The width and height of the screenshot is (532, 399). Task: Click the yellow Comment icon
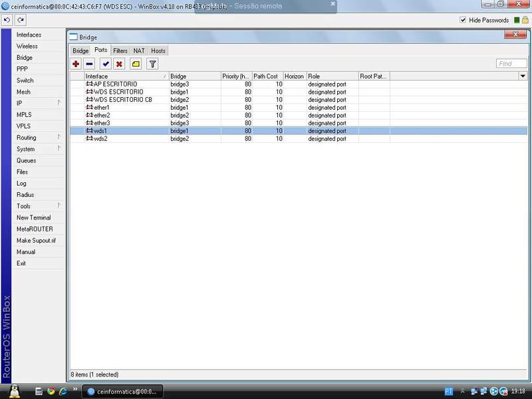click(x=136, y=64)
